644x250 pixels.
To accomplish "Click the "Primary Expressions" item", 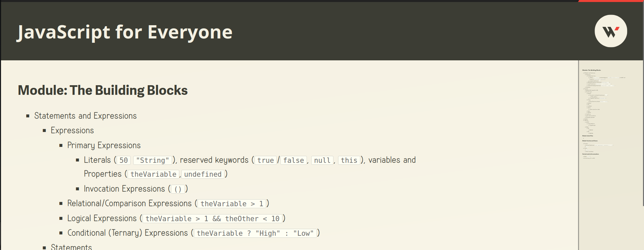I will [x=104, y=145].
